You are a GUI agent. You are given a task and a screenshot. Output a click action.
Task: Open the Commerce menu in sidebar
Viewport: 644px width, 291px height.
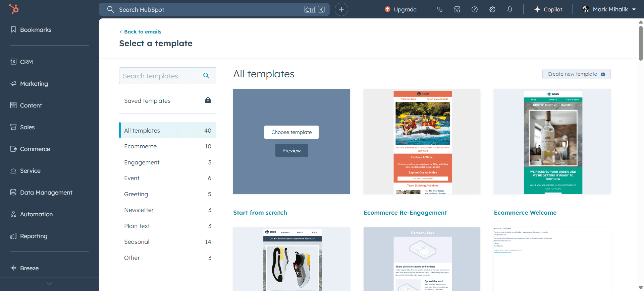coord(31,149)
